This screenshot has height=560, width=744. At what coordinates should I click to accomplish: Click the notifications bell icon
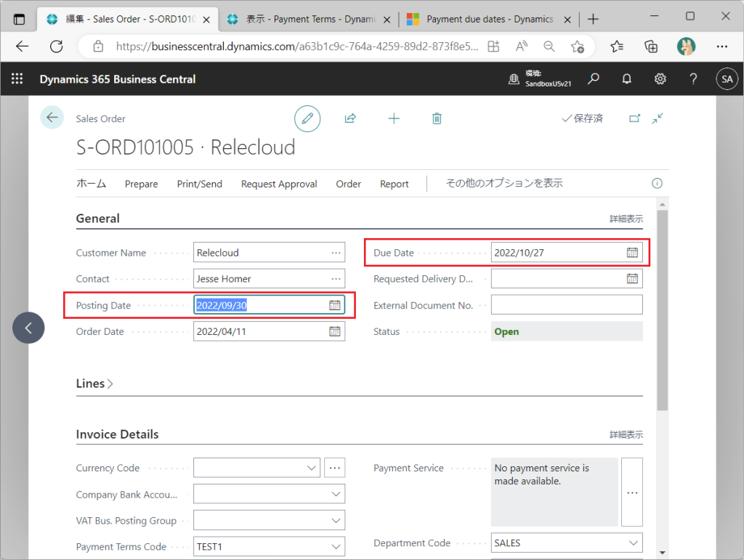(626, 79)
